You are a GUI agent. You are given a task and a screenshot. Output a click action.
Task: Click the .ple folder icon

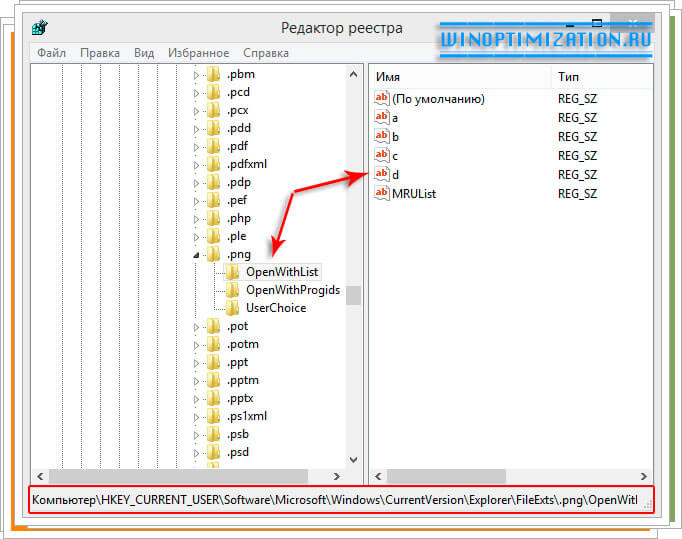(x=213, y=236)
